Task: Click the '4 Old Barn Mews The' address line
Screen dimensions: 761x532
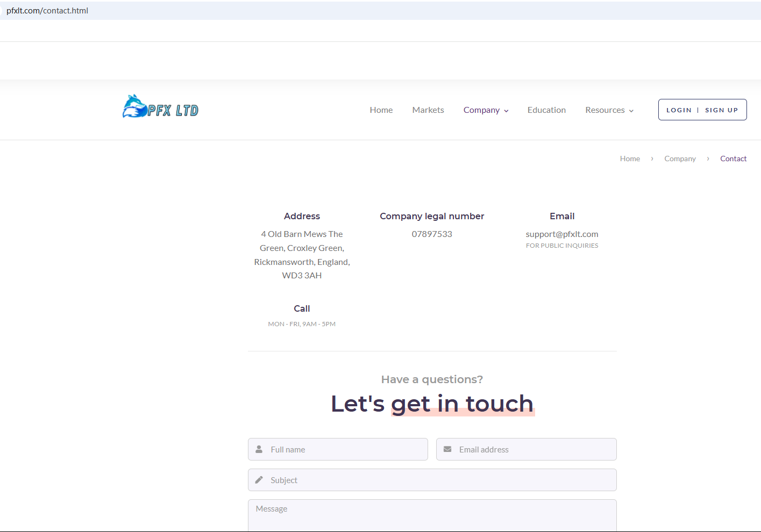Action: click(x=302, y=234)
